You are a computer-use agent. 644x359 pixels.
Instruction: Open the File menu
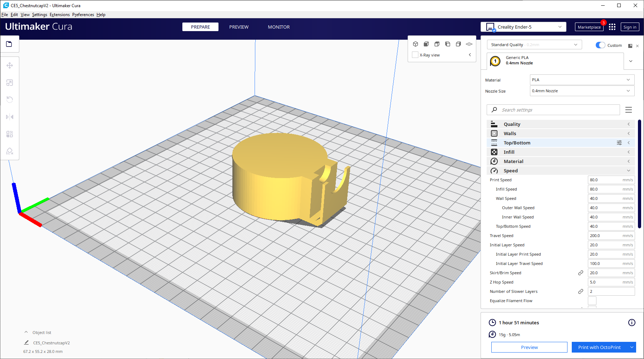5,15
